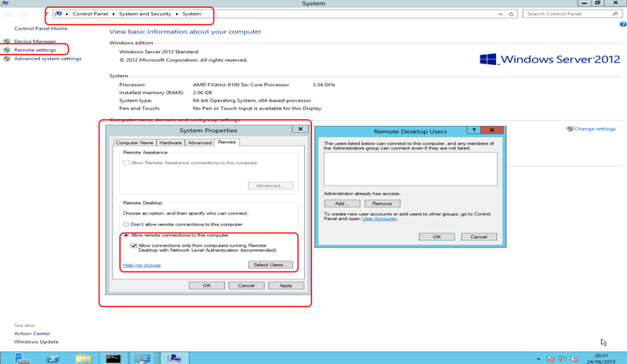Click Remote Assistance Advanced button

270,186
